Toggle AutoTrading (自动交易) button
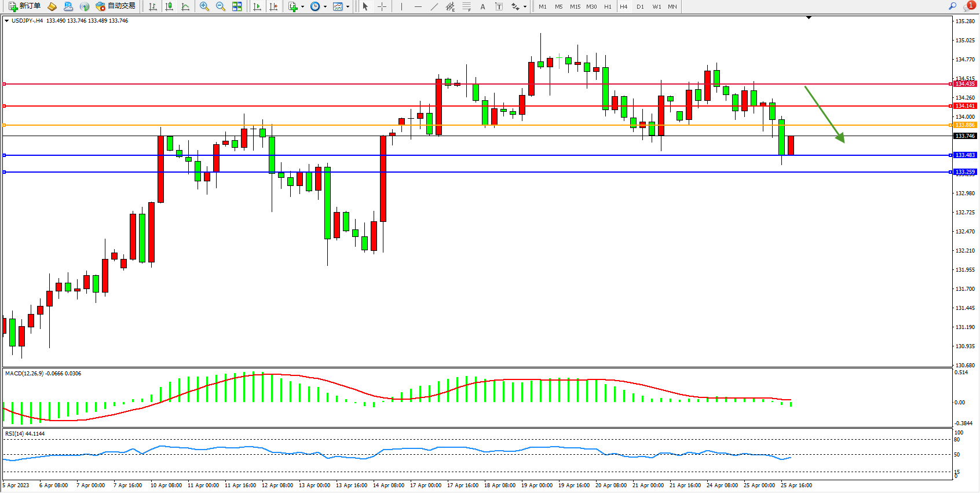Image resolution: width=980 pixels, height=493 pixels. pyautogui.click(x=116, y=6)
